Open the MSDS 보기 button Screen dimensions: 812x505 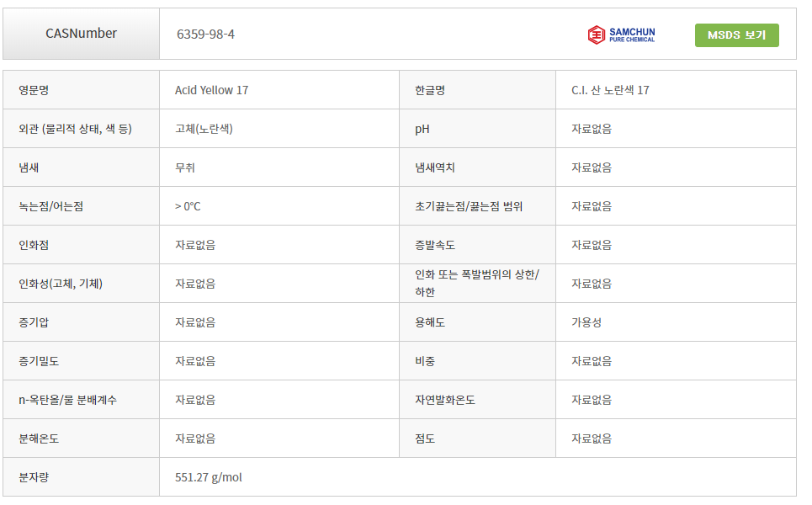click(736, 35)
